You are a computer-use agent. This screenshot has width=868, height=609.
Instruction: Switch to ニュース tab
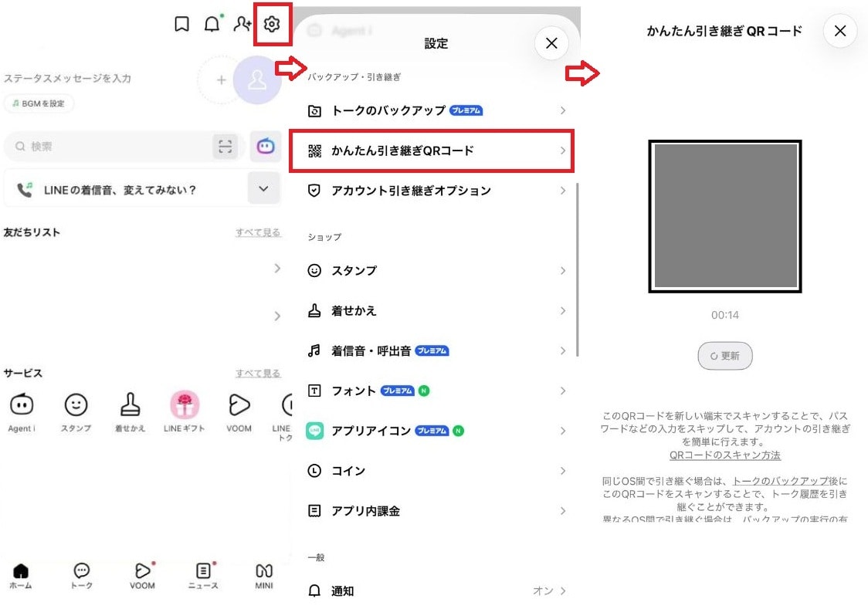pos(203,576)
